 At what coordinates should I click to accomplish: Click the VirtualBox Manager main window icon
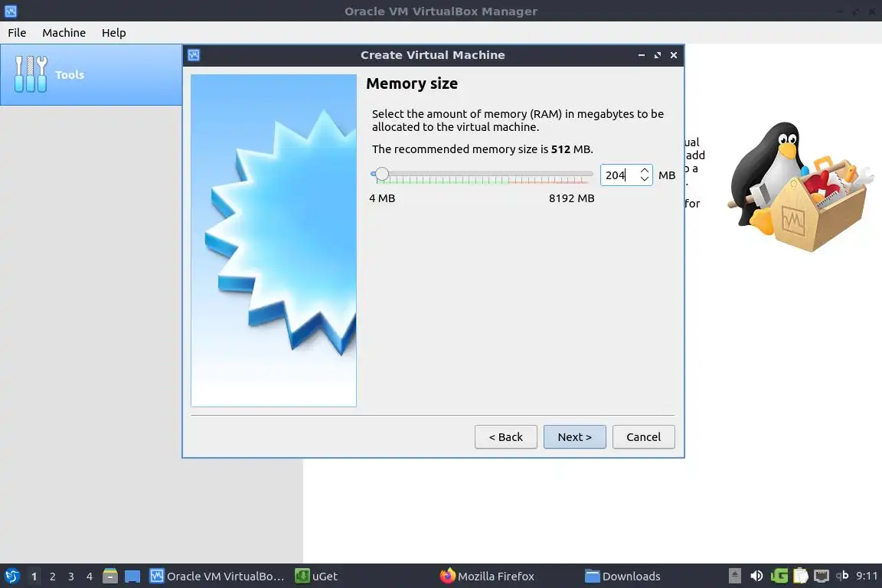(x=11, y=11)
